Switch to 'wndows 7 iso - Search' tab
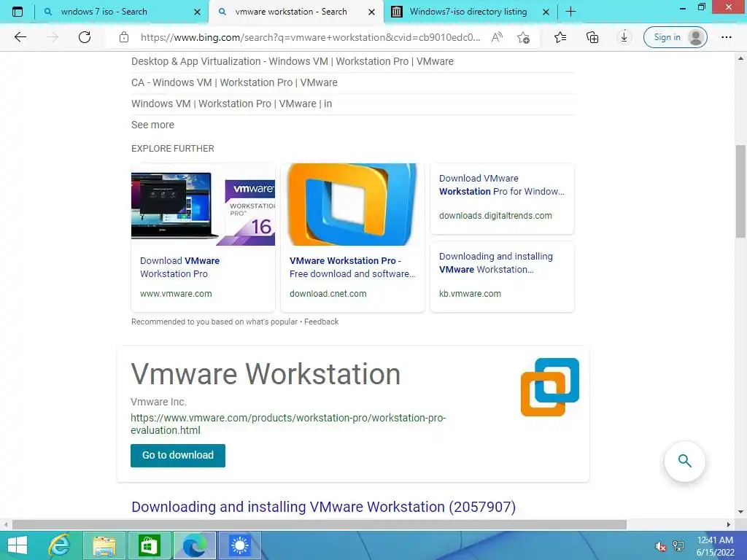This screenshot has width=747, height=560. (104, 12)
